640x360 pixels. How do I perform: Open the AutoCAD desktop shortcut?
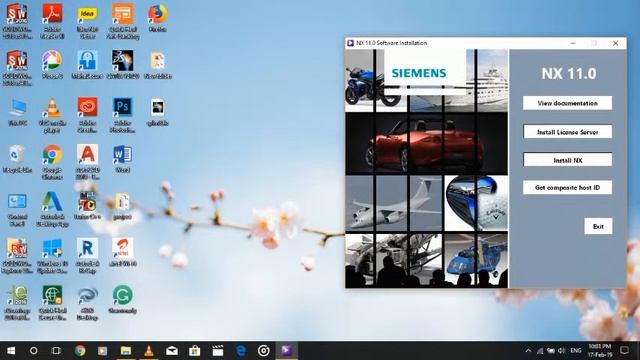click(87, 162)
